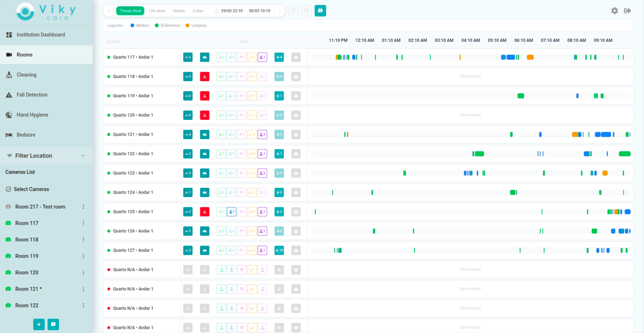Switch to 12h atrás time range
Screen dimensions: 644x333
coord(157,11)
